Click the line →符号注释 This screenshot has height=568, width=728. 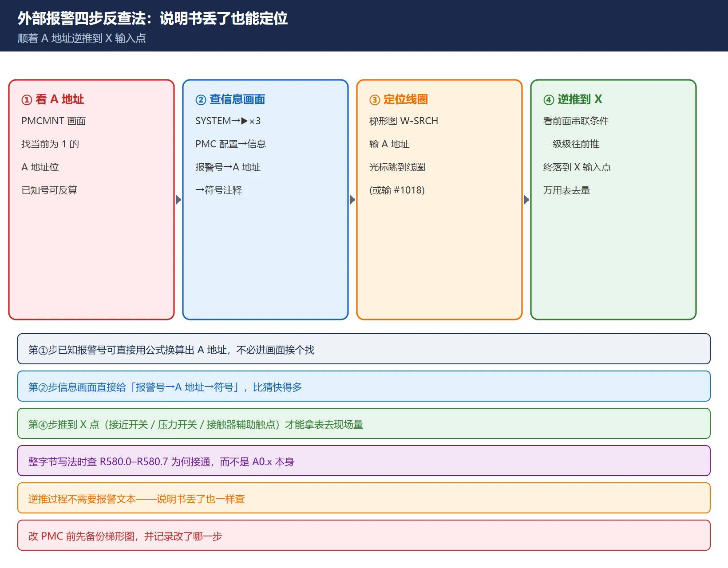click(218, 190)
